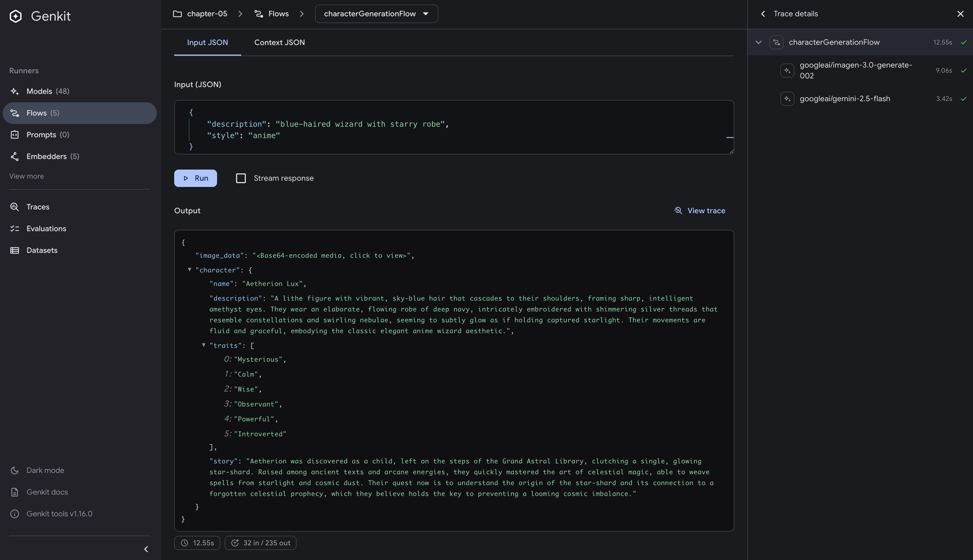
Task: Enable Stream response checkbox
Action: coord(241,178)
